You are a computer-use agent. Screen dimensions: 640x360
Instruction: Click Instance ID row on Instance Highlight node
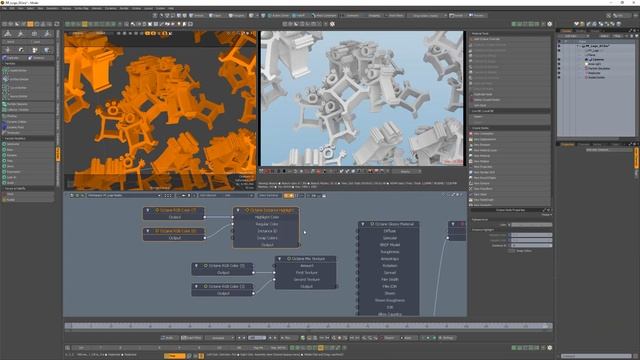pyautogui.click(x=267, y=231)
